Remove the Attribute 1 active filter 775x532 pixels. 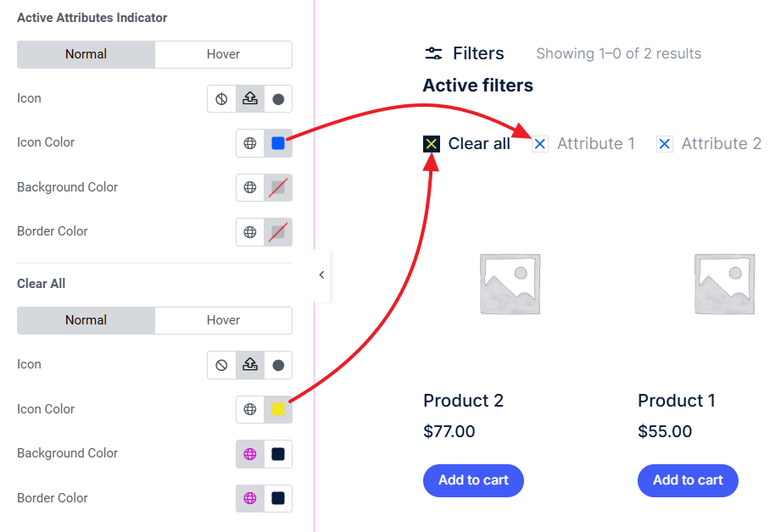tap(540, 144)
